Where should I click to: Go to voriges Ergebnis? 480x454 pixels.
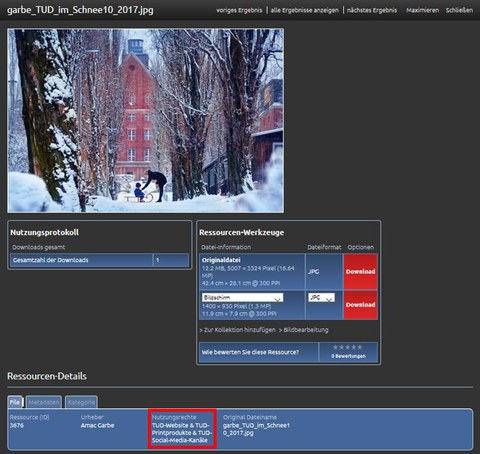pyautogui.click(x=239, y=10)
